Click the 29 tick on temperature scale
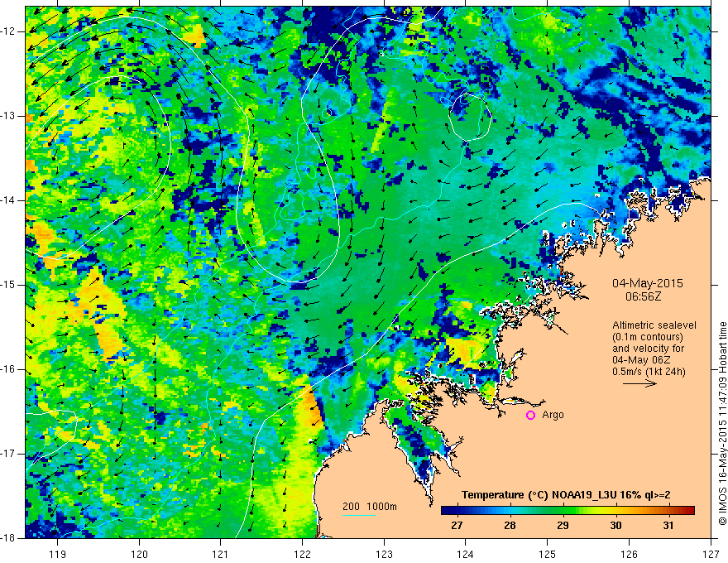This screenshot has width=728, height=563. 563,526
